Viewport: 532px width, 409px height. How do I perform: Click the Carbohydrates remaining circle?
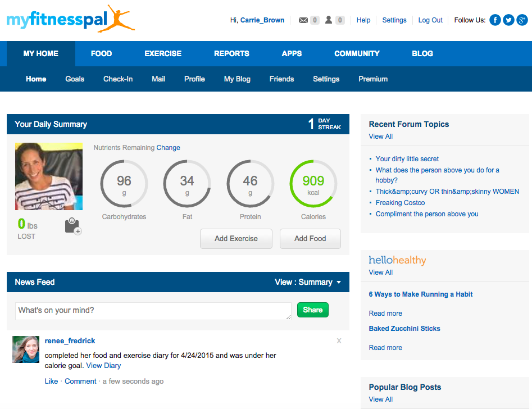pyautogui.click(x=124, y=184)
